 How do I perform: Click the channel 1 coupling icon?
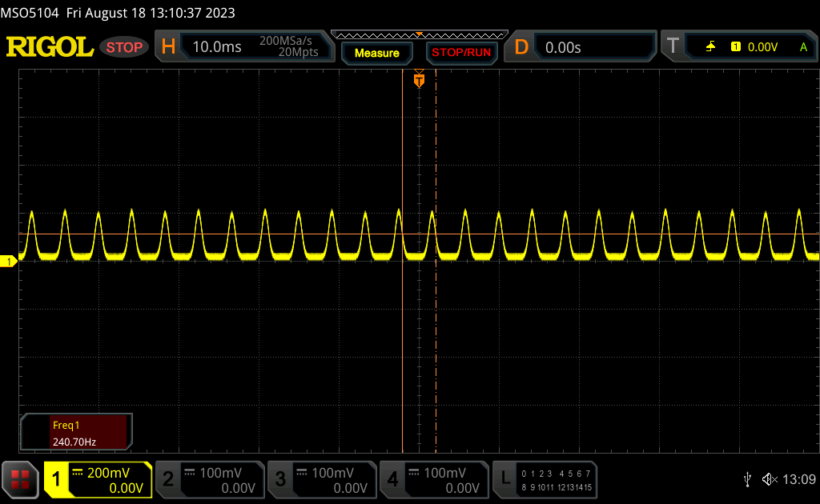(78, 473)
